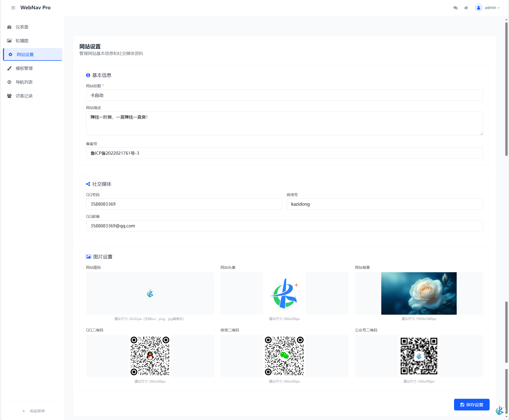Click the chat message icon in top bar

[x=456, y=8]
